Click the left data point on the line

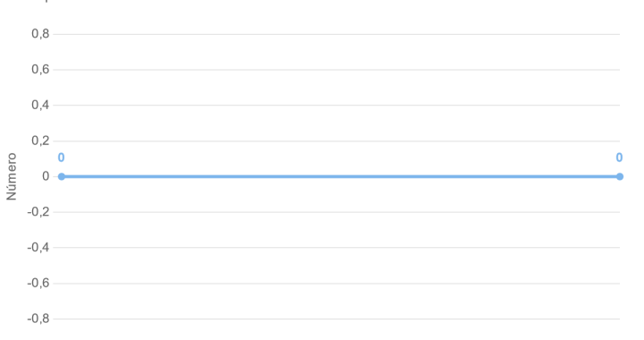(x=62, y=176)
